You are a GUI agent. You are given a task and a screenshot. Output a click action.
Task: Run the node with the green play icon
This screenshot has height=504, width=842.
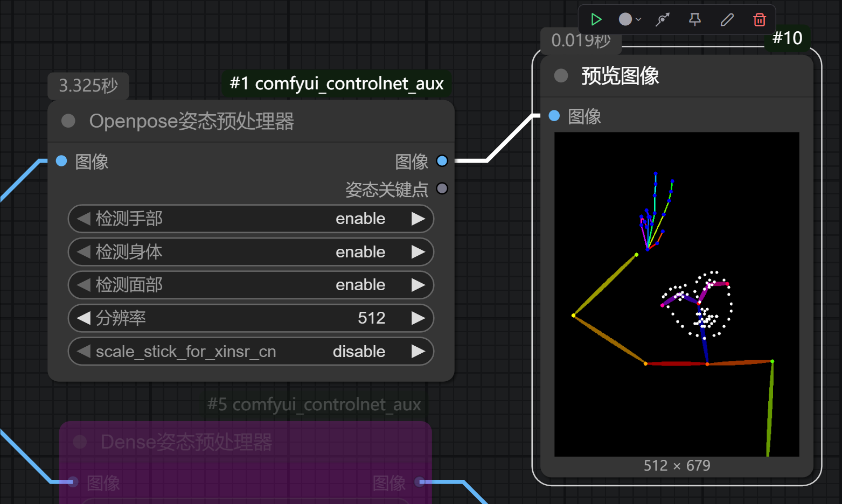[596, 19]
